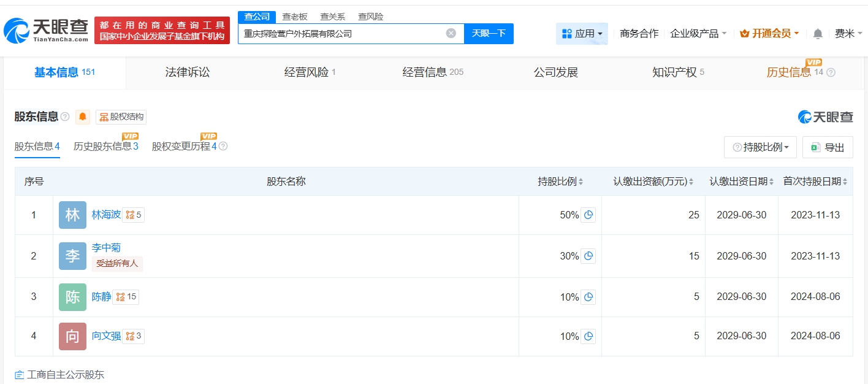
Task: Click the 天眼一下 search button
Action: (x=489, y=33)
